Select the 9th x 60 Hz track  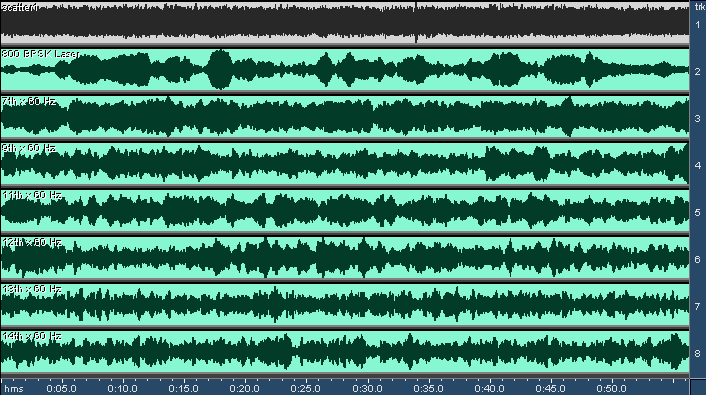344,163
